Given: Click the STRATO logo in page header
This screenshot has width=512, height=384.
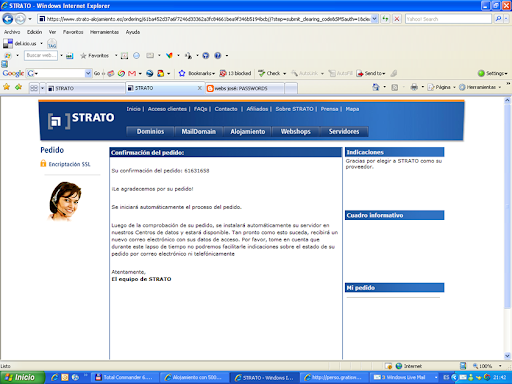Looking at the screenshot, I should click(x=81, y=120).
